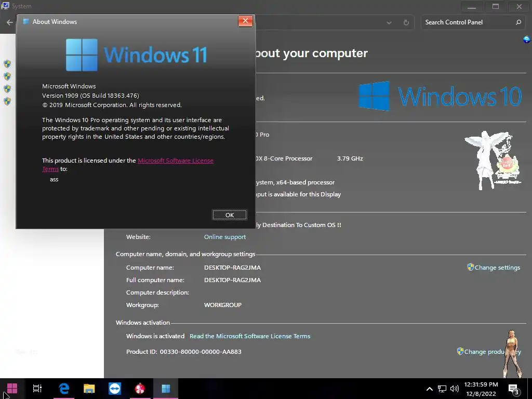Click the first shield link in the left sidebar
This screenshot has height=399, width=532.
coord(7,64)
